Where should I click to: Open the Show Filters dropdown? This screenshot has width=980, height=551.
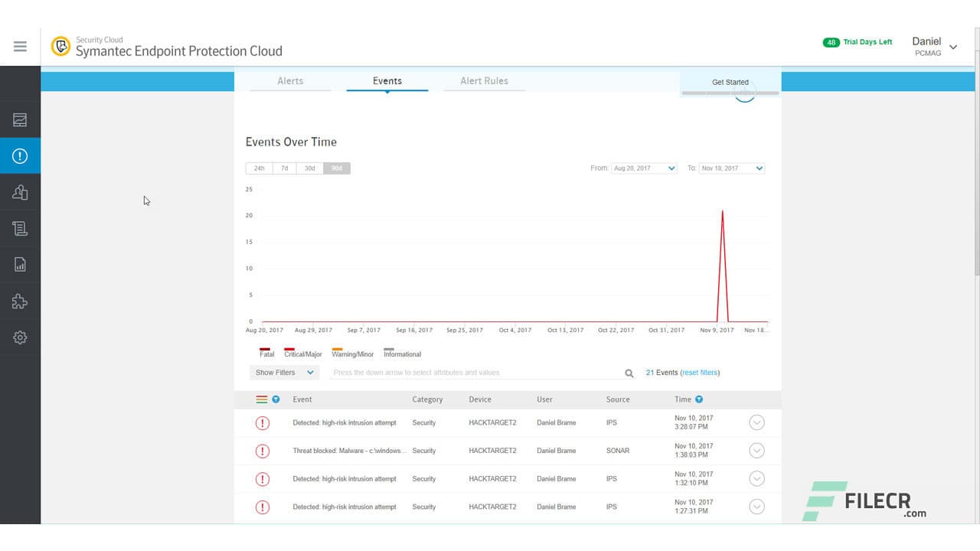click(x=283, y=373)
